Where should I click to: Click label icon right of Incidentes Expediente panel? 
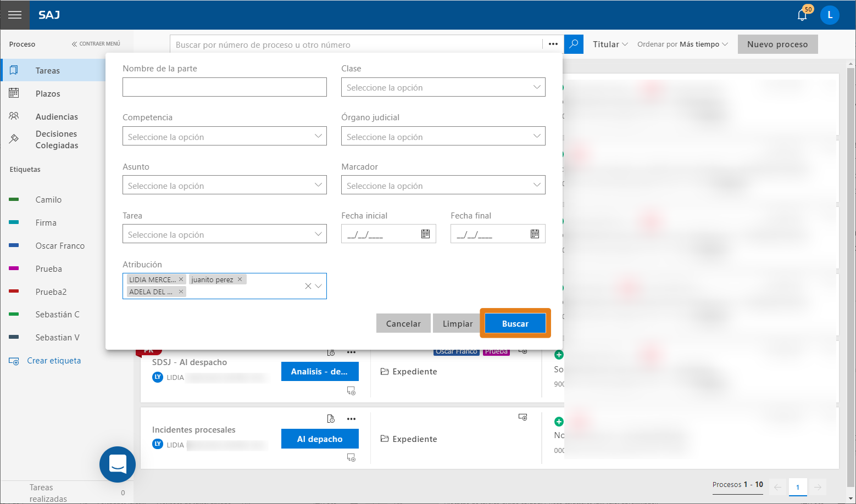523,417
